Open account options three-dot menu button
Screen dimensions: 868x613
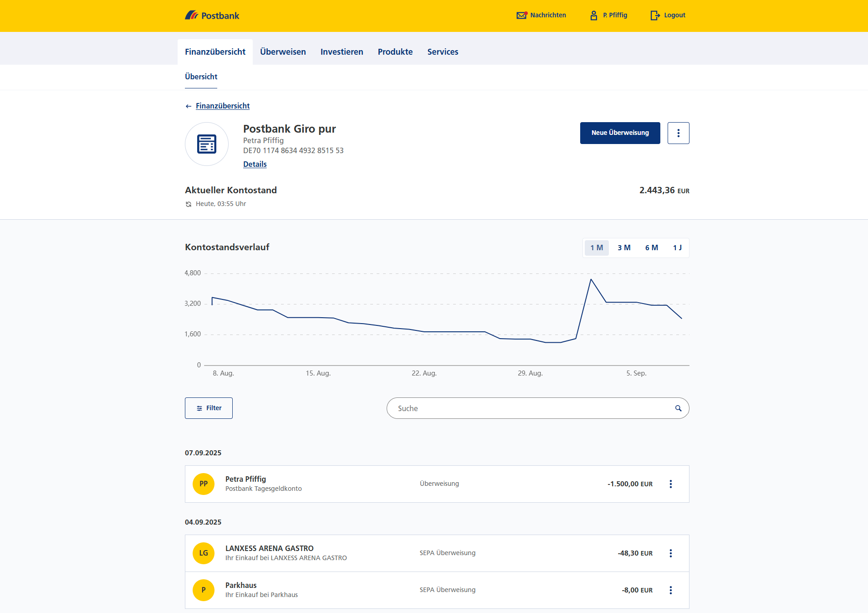tap(678, 133)
